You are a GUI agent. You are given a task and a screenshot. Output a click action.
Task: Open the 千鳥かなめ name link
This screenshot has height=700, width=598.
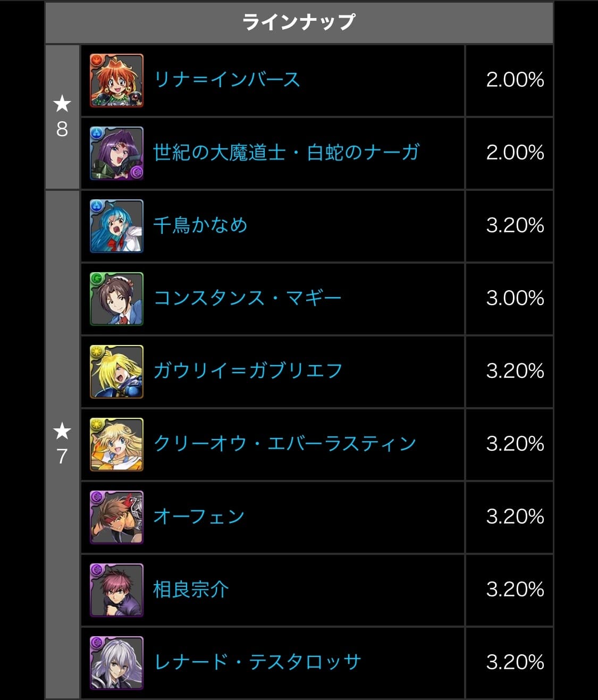[x=200, y=225]
